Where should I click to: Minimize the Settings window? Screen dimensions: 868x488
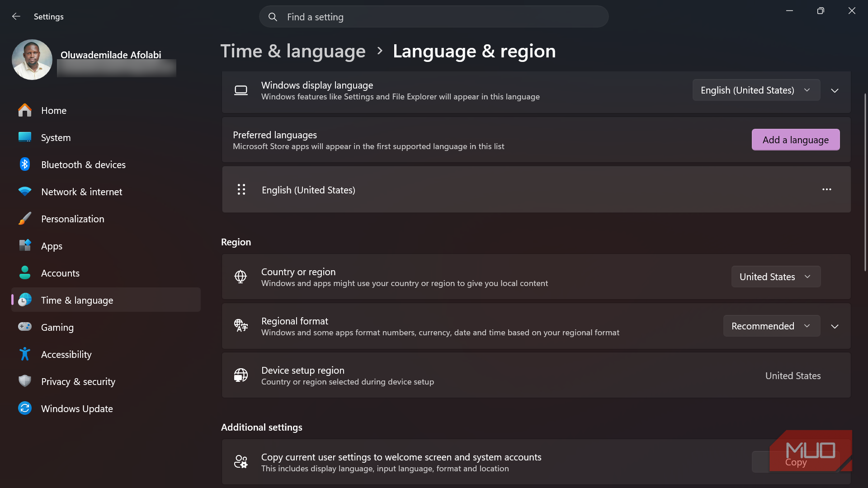pos(789,11)
